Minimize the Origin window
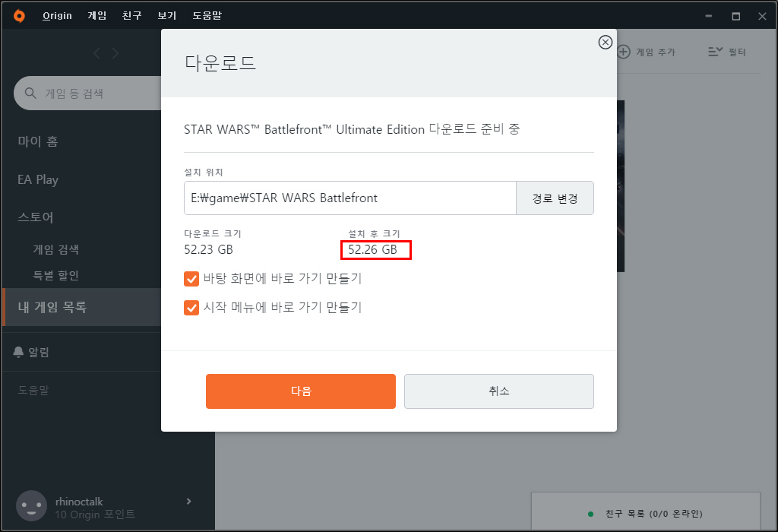 [709, 16]
